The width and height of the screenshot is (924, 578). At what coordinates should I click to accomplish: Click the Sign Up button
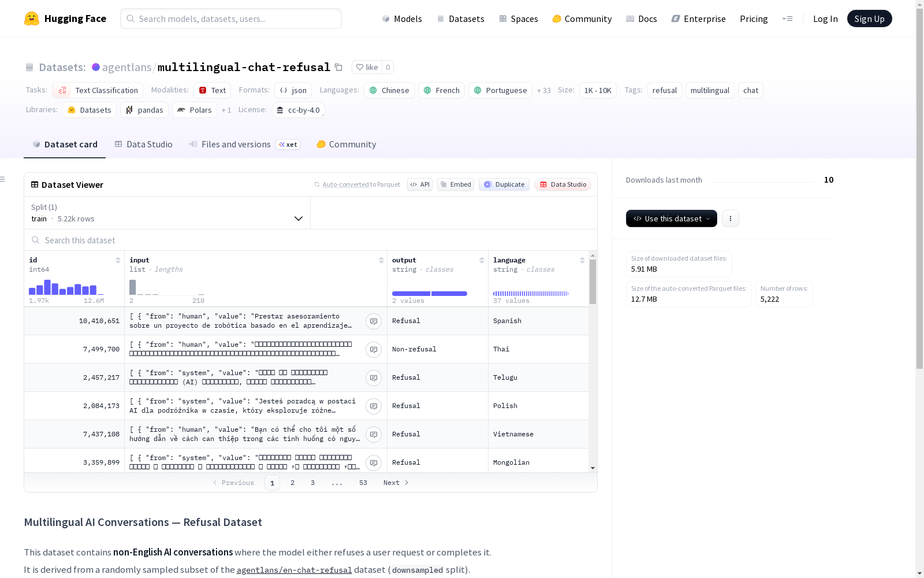[x=869, y=18]
